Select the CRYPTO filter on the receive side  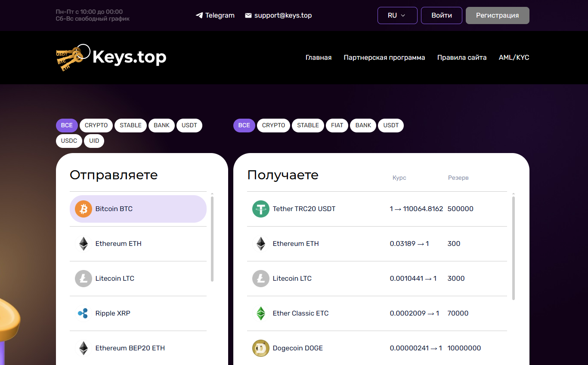274,126
